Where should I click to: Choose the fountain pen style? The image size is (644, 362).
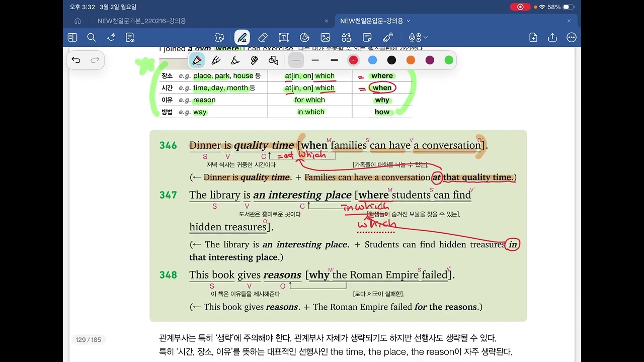197,60
